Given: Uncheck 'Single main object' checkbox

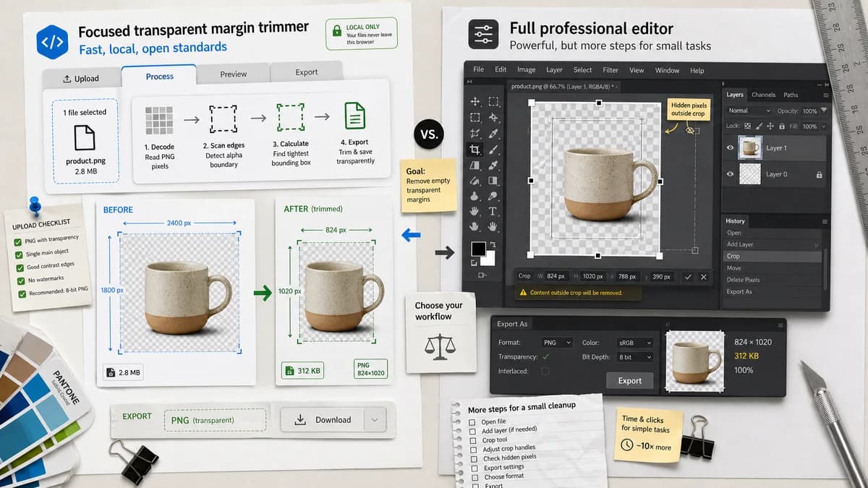Looking at the screenshot, I should click(19, 255).
